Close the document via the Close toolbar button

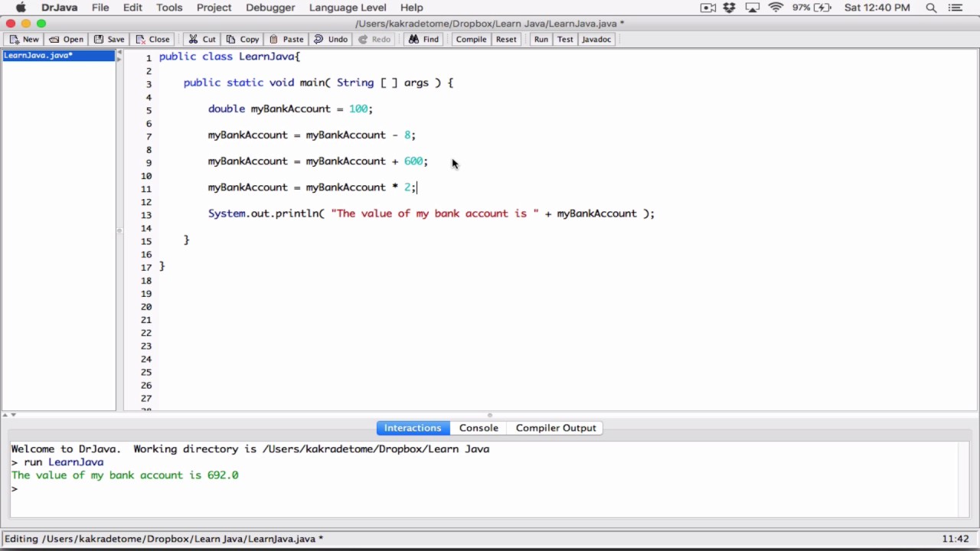point(152,39)
